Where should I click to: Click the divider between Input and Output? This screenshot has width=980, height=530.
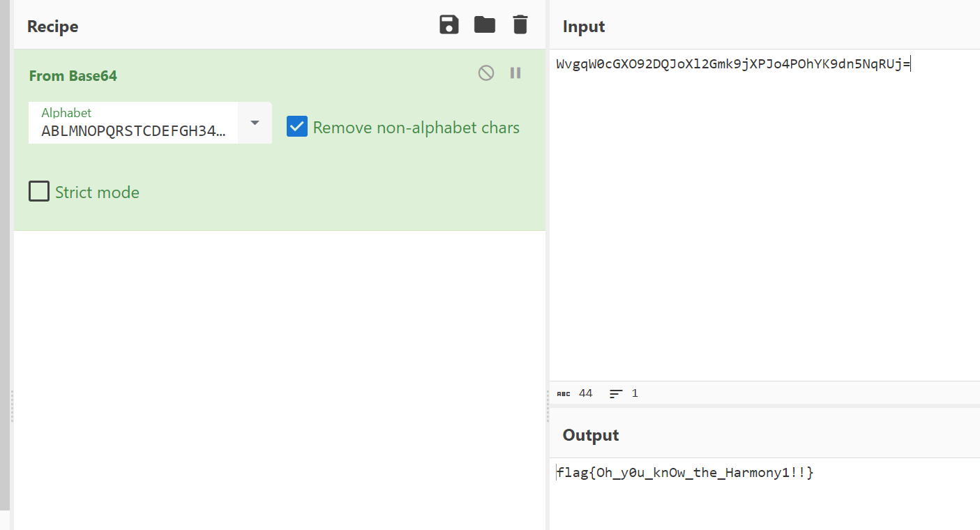[764, 406]
